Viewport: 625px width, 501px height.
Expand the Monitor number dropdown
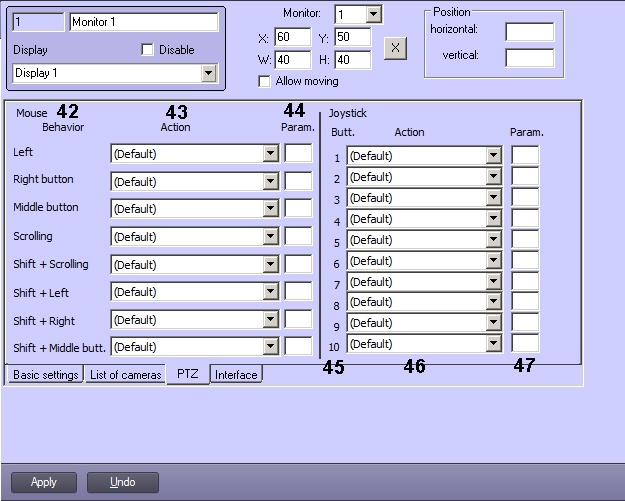tap(373, 14)
